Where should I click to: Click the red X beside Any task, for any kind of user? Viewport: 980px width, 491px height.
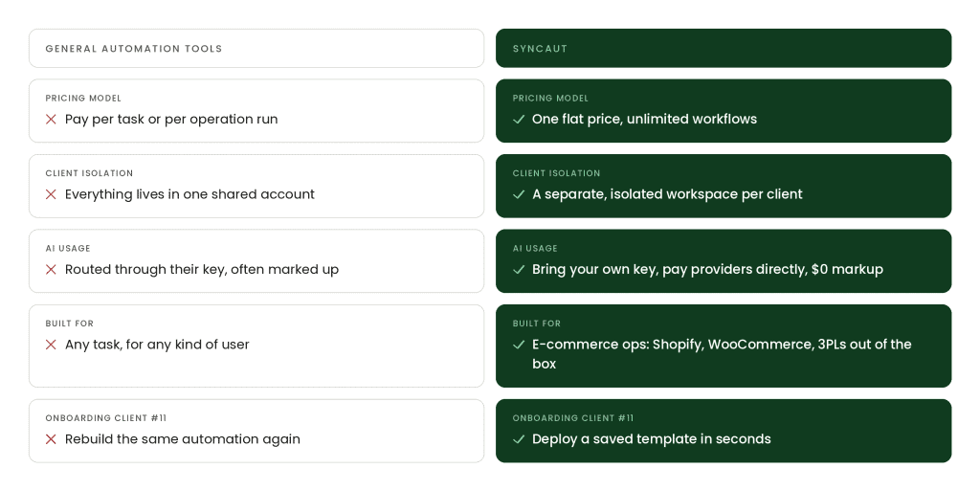[x=52, y=345]
